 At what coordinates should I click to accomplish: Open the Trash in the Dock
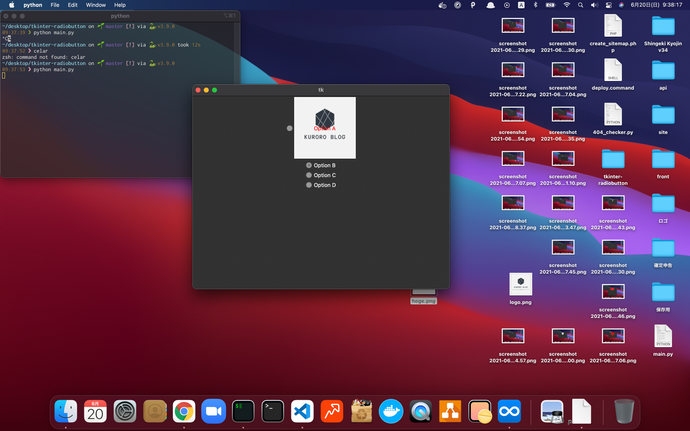pyautogui.click(x=624, y=411)
